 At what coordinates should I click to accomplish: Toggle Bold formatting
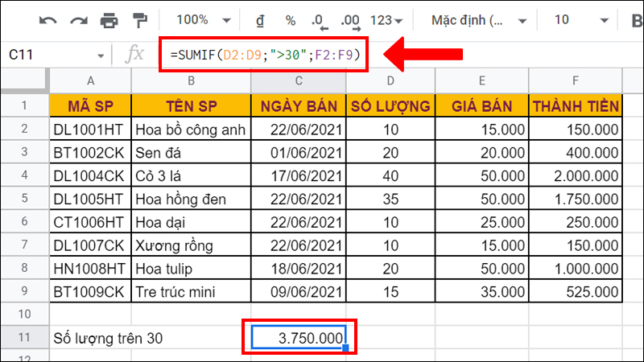coord(636,21)
